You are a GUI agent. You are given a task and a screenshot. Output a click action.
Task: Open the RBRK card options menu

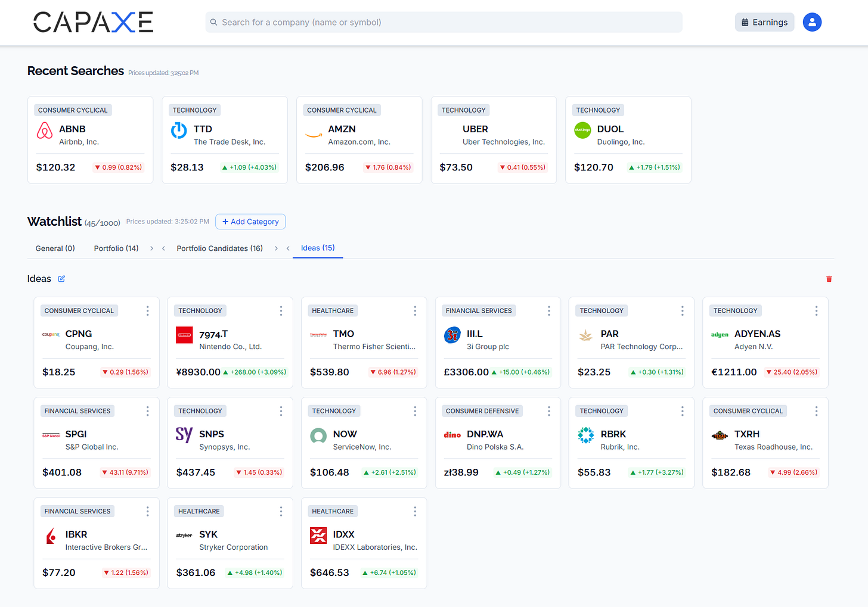683,411
